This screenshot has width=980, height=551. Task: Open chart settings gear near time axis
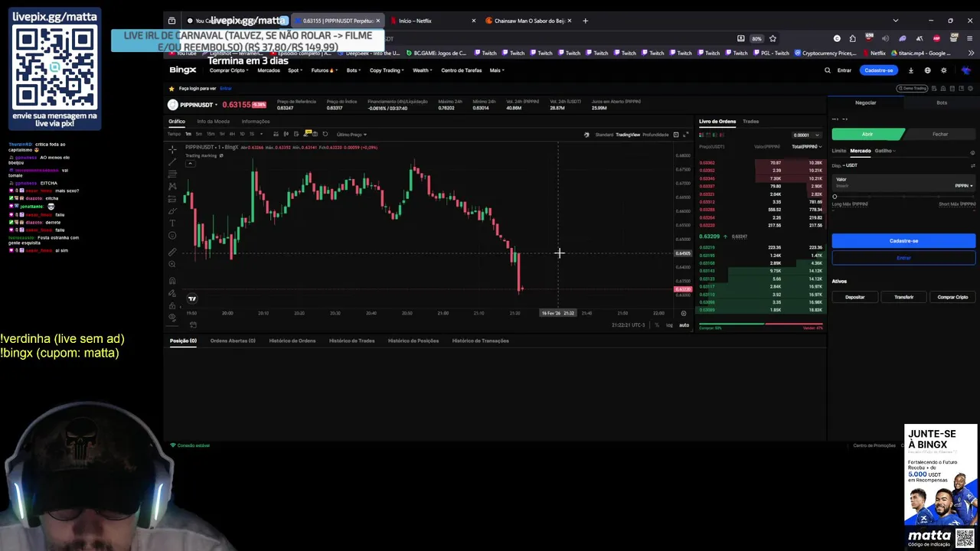684,313
